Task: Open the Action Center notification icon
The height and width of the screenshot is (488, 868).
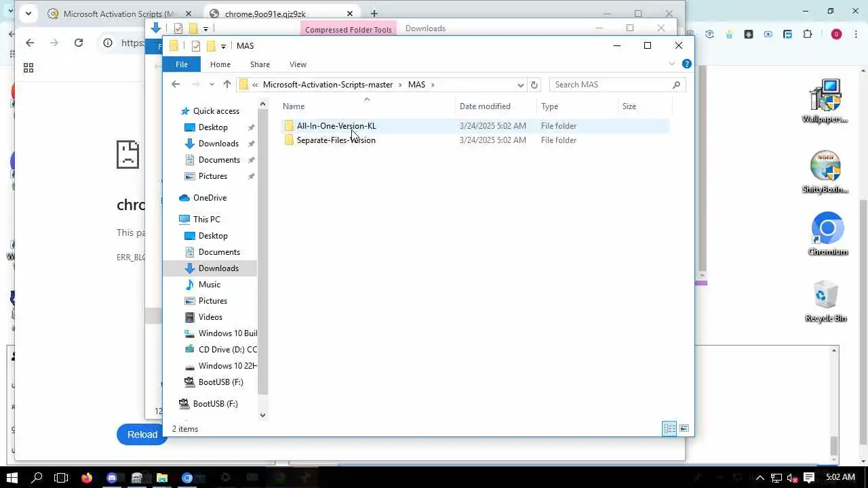Action: pos(808,478)
